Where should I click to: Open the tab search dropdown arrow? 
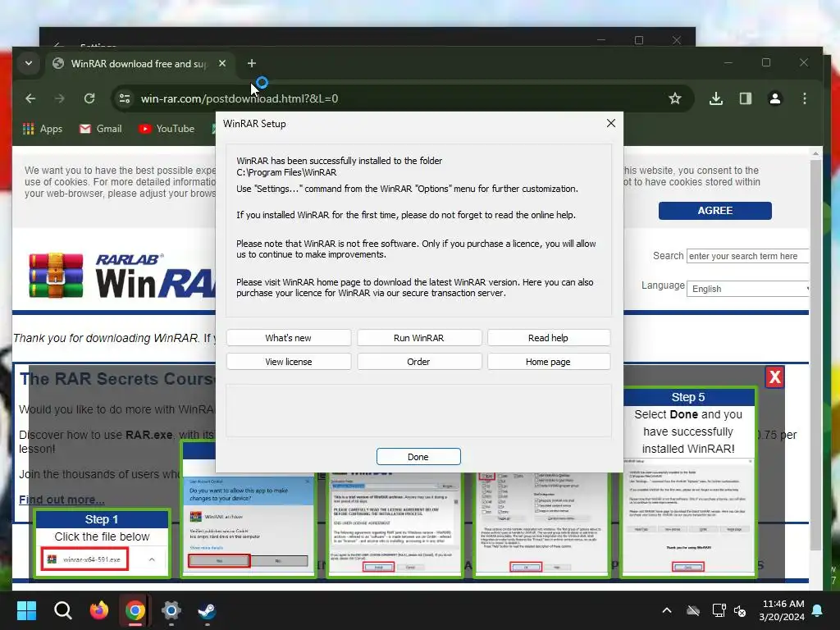click(29, 63)
